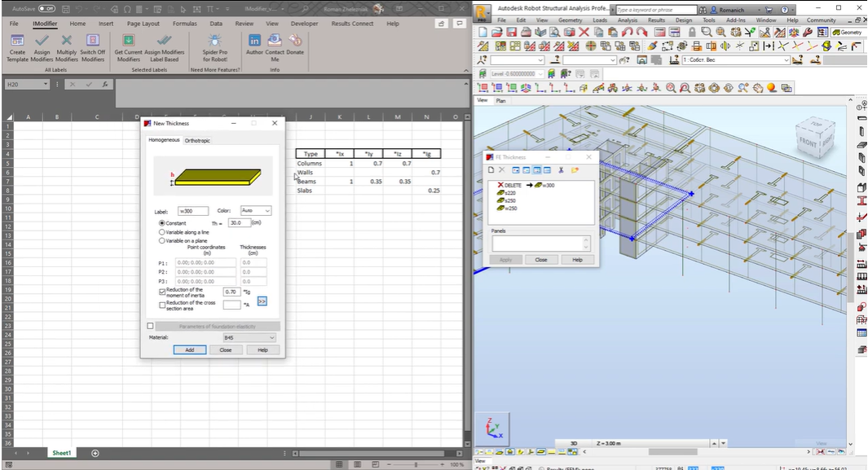The height and width of the screenshot is (470, 868).
Task: Click the Switch Off Modifiers icon
Action: [92, 42]
